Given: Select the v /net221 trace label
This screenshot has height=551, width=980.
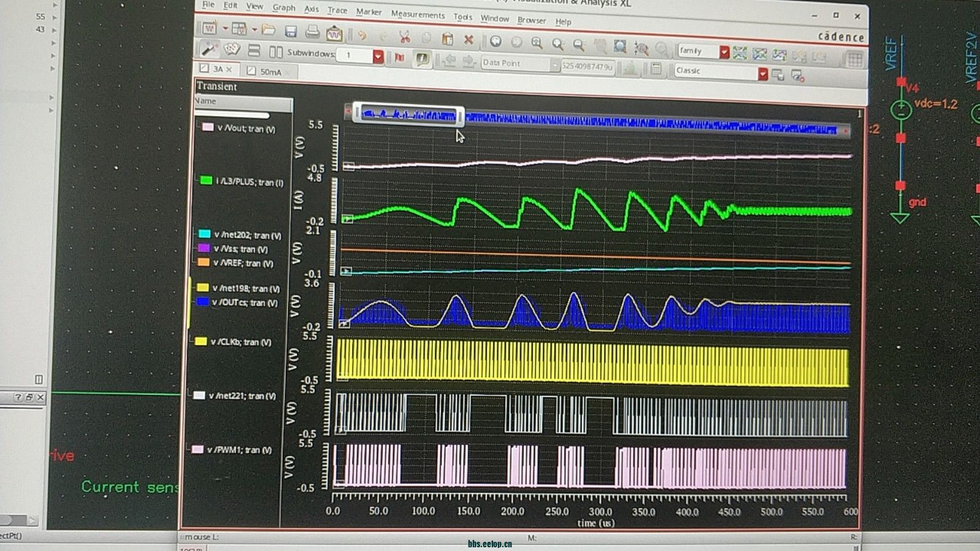Looking at the screenshot, I should point(242,395).
